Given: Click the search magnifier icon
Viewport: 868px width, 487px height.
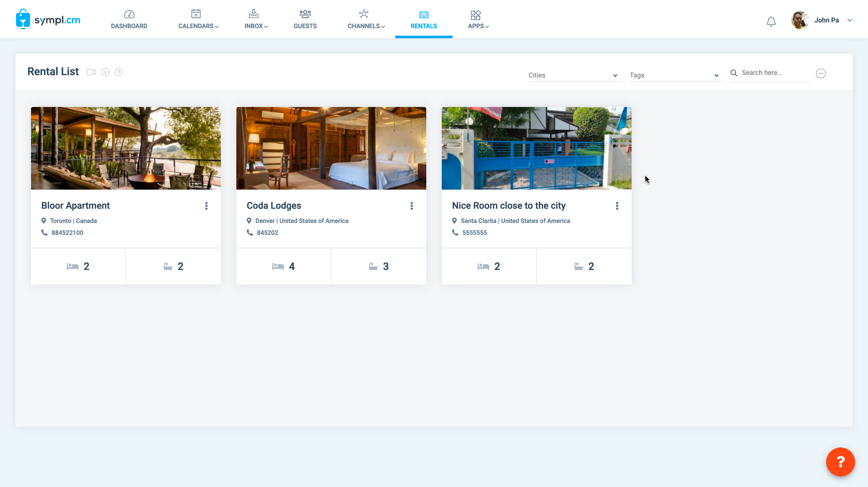Looking at the screenshot, I should pos(734,73).
